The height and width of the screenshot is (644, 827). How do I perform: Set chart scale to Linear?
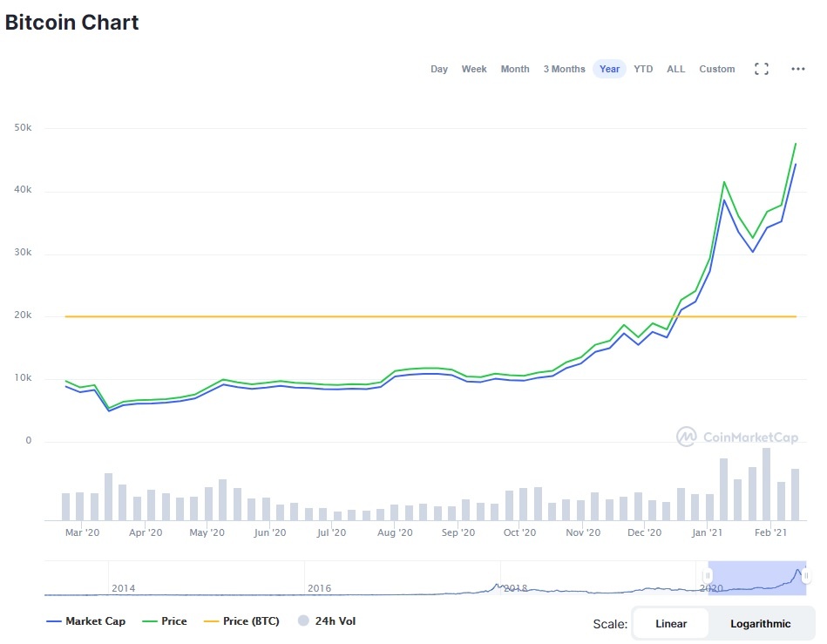(671, 623)
